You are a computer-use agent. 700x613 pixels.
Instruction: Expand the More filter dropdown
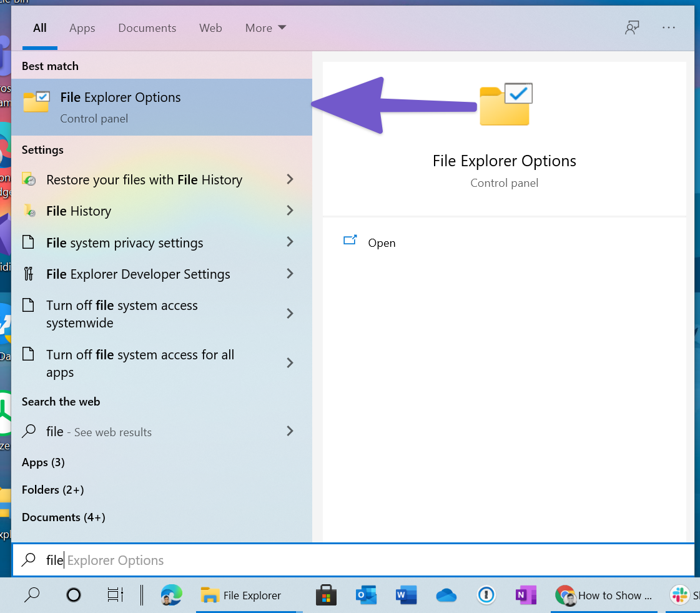click(x=265, y=28)
